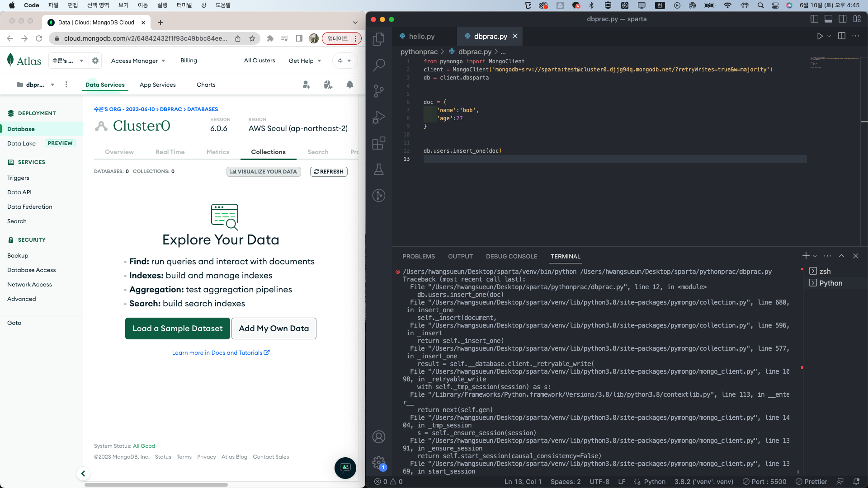
Task: Open Billing in Atlas top navigation
Action: [189, 61]
